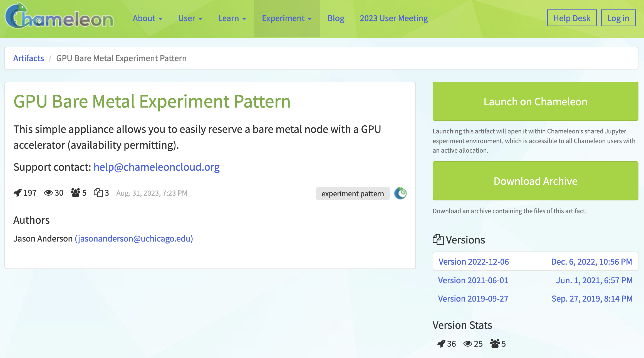
Task: Click the Version Stats rocket icon
Action: coord(441,344)
